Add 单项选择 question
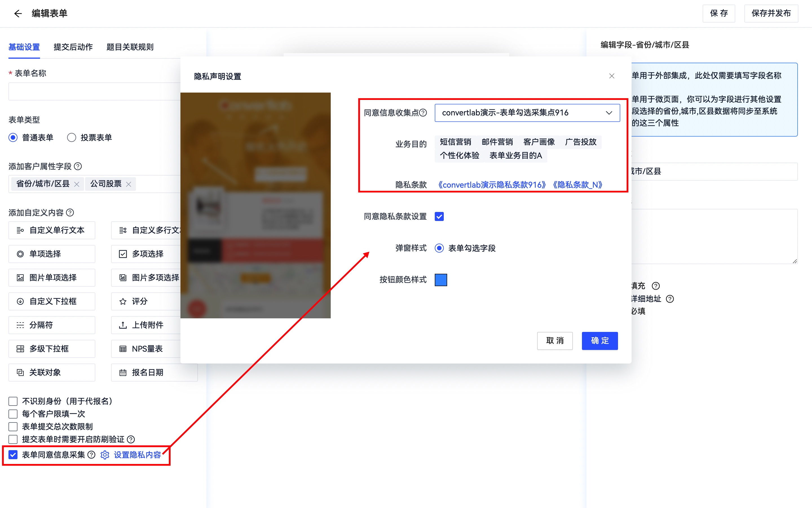Viewport: 812px width, 508px height. pyautogui.click(x=52, y=254)
